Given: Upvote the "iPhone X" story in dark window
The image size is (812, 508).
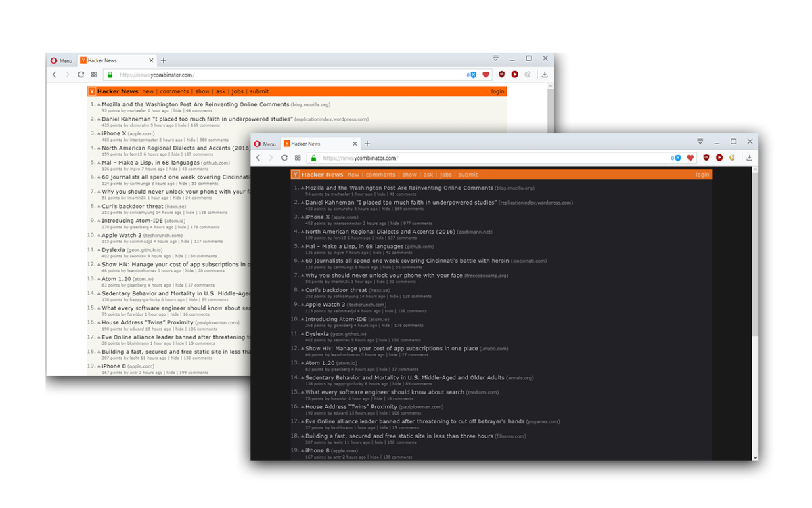Looking at the screenshot, I should click(302, 217).
